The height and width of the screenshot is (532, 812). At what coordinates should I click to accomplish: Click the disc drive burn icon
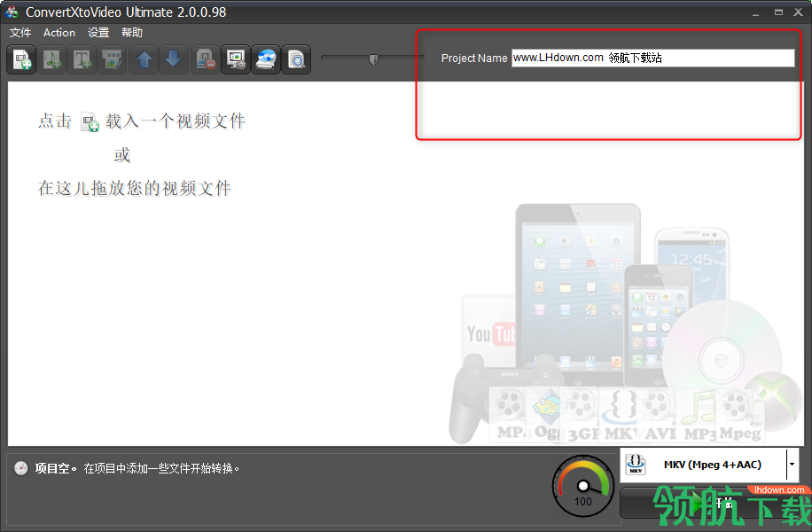[x=266, y=60]
